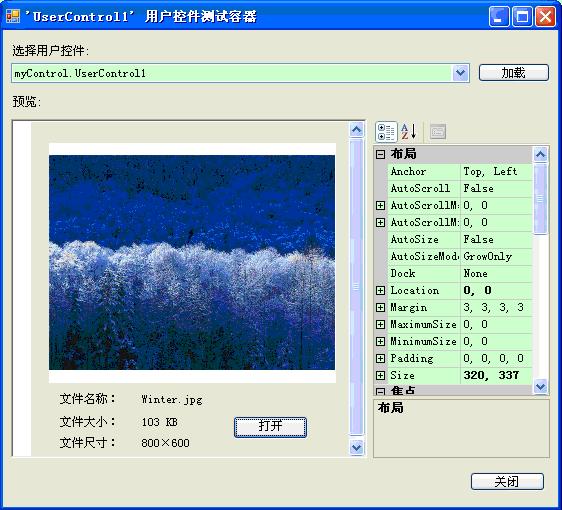Click the GrowOnly value cell
This screenshot has width=562, height=510.
(x=496, y=256)
